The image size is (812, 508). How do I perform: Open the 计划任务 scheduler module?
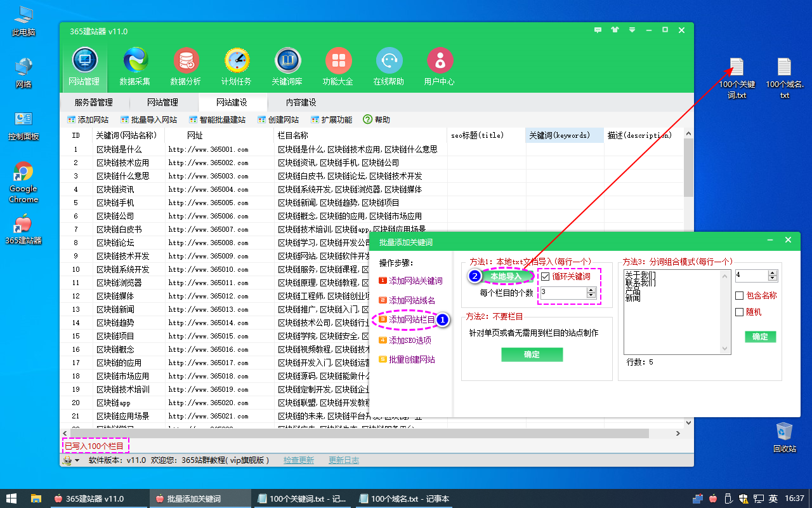pyautogui.click(x=237, y=67)
